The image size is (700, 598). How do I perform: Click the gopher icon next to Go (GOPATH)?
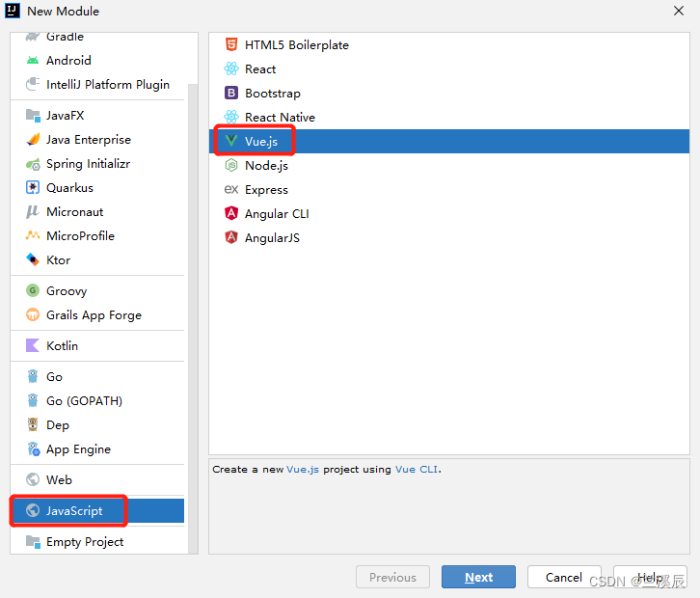coord(33,400)
